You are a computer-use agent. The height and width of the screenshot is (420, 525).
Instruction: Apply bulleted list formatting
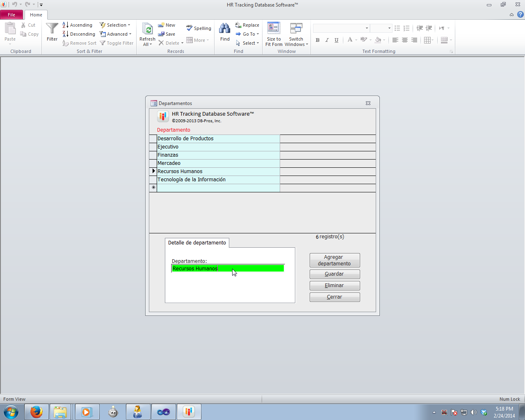click(397, 28)
